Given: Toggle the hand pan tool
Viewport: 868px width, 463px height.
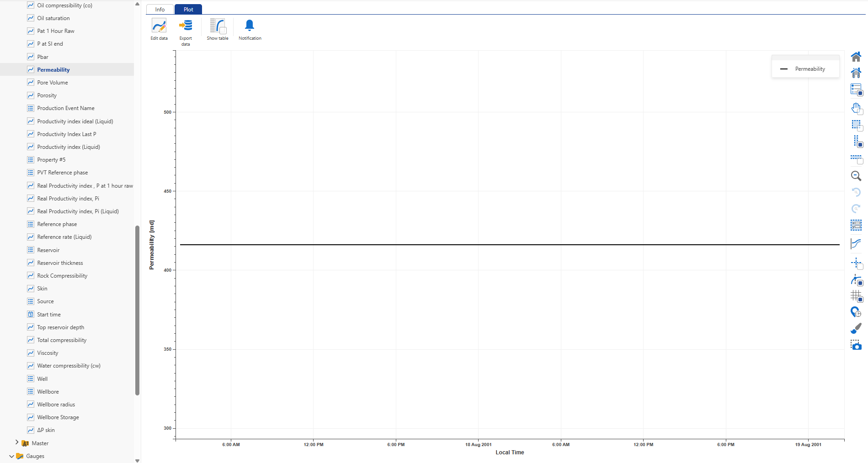Looking at the screenshot, I should coord(856,108).
